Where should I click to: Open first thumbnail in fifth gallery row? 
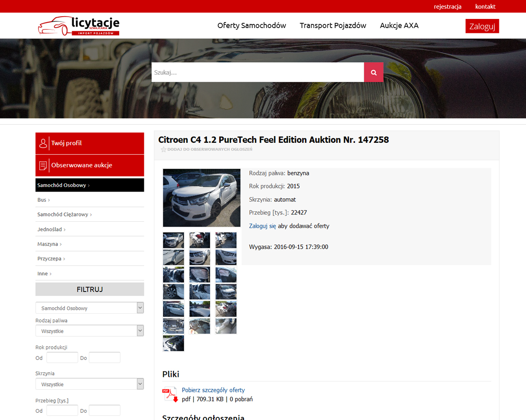pyautogui.click(x=173, y=309)
